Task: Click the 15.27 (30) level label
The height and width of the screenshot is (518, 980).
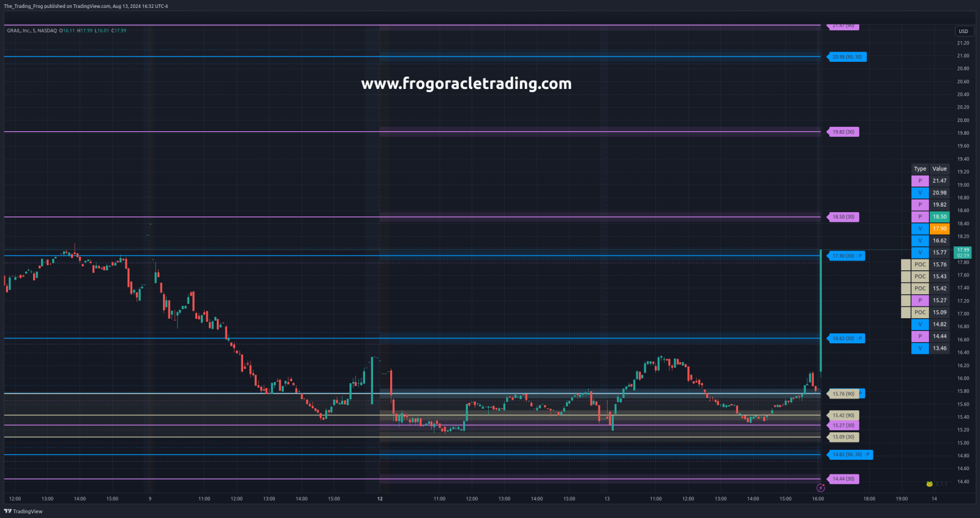Action: pyautogui.click(x=843, y=425)
